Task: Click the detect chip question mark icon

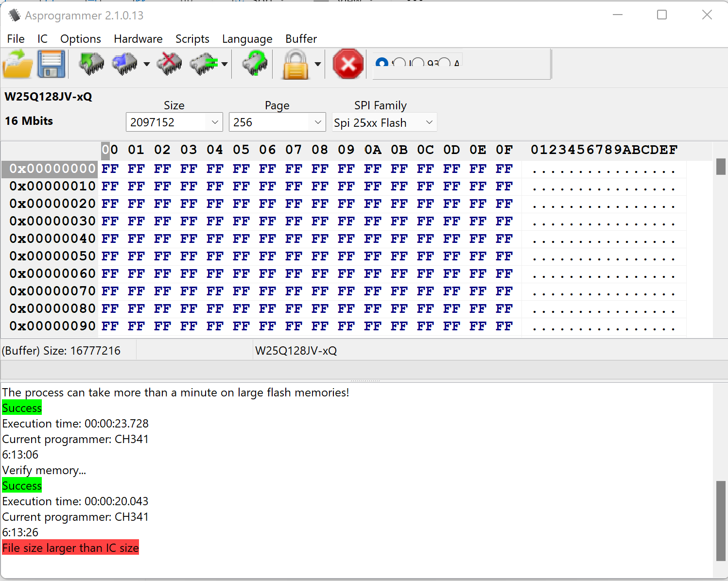Action: point(255,64)
